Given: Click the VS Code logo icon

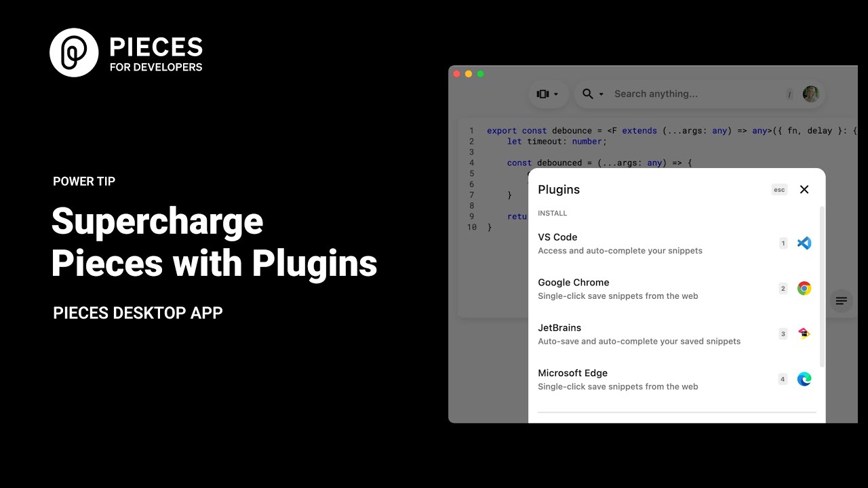Looking at the screenshot, I should (x=804, y=243).
